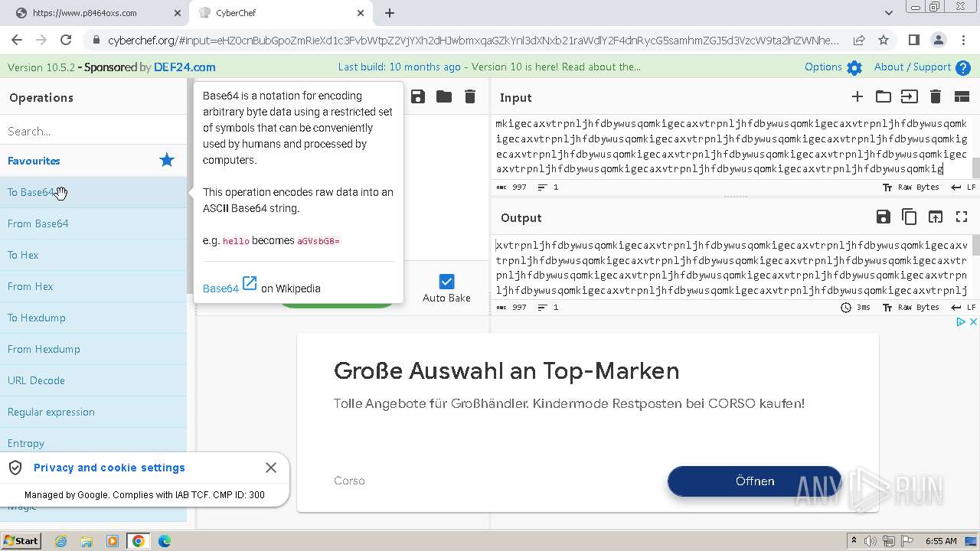
Task: Close the CyberChef browser tab
Action: pyautogui.click(x=361, y=13)
